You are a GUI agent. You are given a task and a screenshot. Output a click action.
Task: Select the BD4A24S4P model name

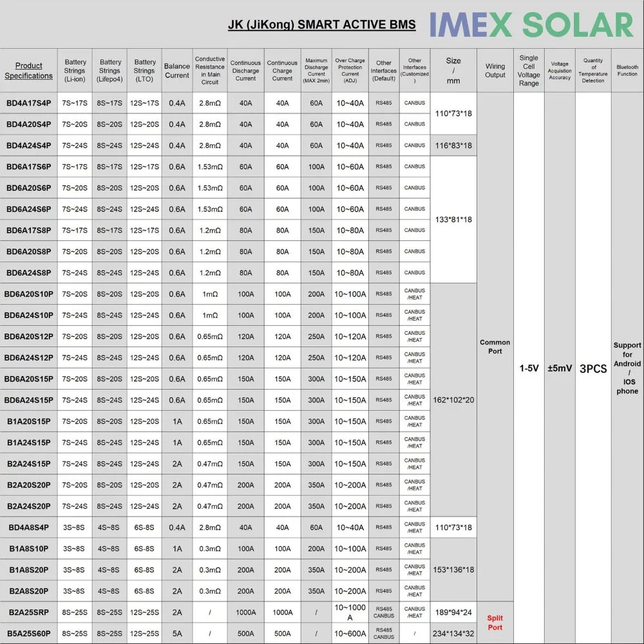click(29, 146)
